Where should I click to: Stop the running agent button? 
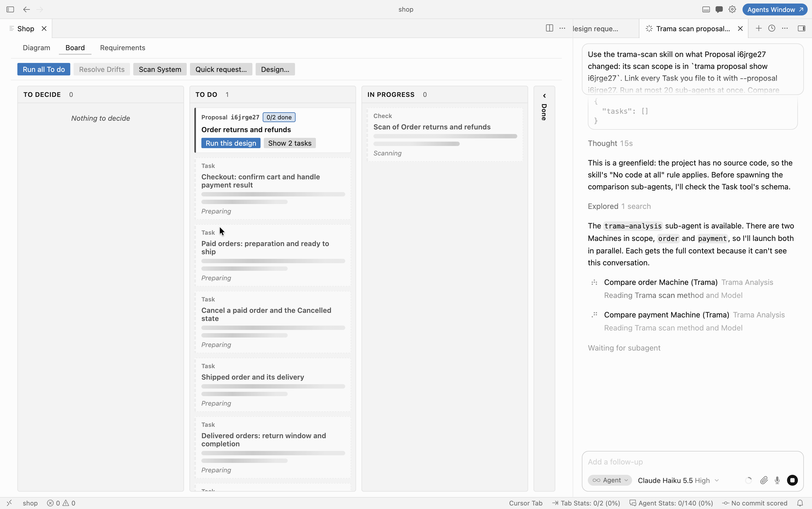point(792,480)
